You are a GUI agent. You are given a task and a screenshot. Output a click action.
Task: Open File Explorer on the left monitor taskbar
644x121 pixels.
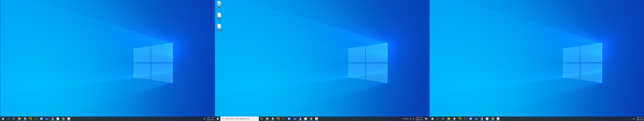[x=19, y=119]
